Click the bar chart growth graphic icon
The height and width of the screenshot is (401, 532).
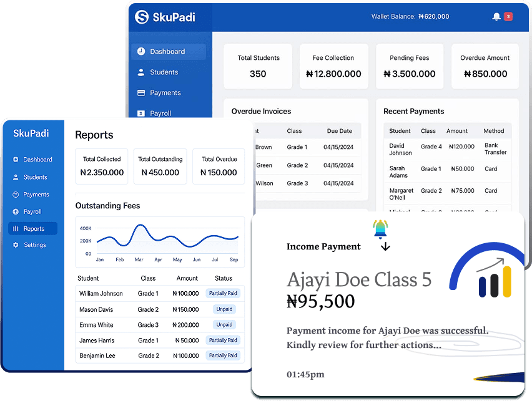(494, 278)
